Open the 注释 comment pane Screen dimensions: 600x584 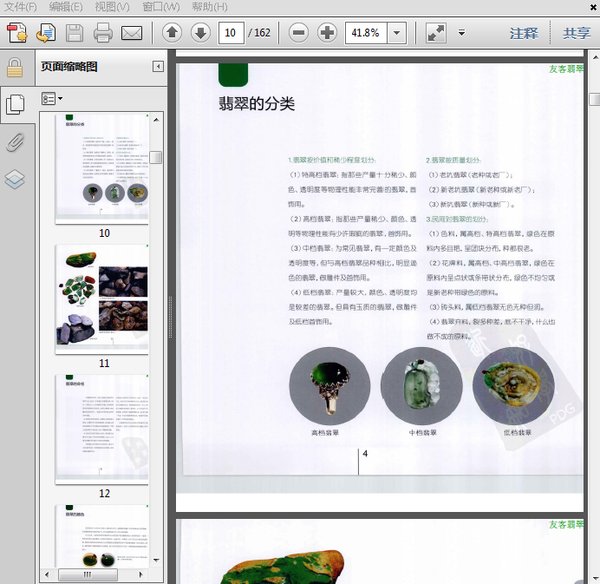(x=524, y=33)
